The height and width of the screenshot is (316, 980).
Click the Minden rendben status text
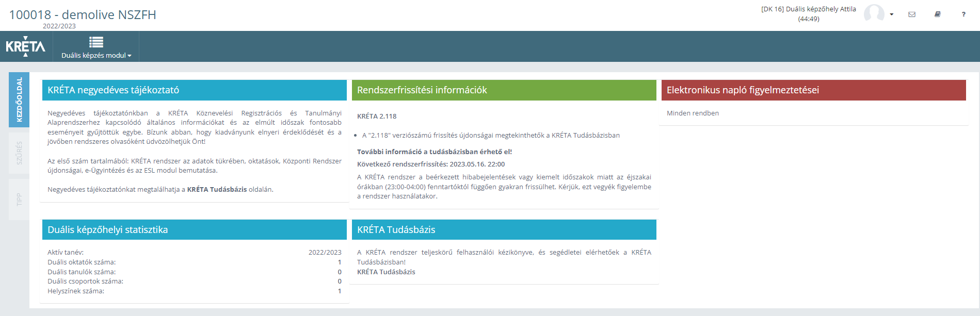693,113
